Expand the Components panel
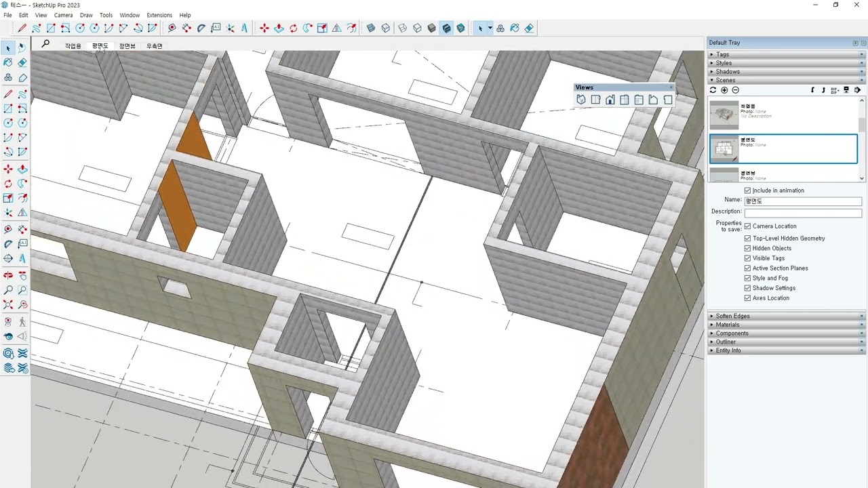This screenshot has width=868, height=488. coord(787,333)
